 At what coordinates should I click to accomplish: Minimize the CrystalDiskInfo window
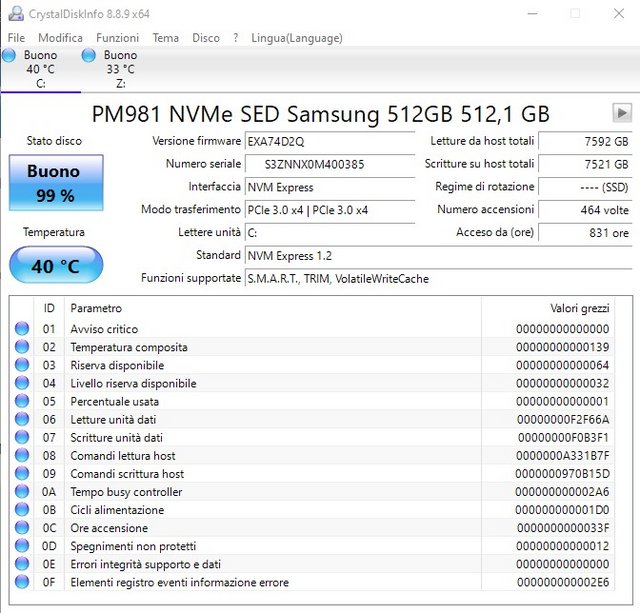coord(532,13)
